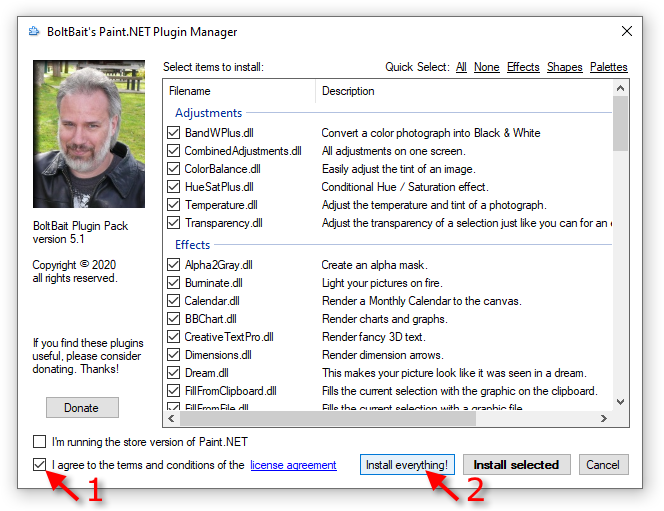Image resolution: width=664 pixels, height=511 pixels.
Task: Cancel the plugin installation
Action: click(603, 465)
